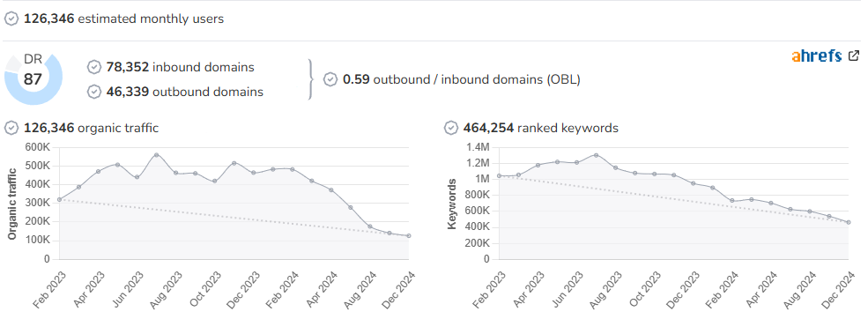
Task: Select the "126,346 organic traffic" chart heading
Action: 91,128
